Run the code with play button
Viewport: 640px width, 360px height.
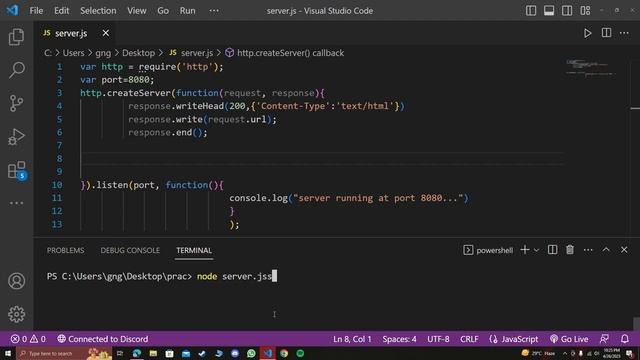click(587, 33)
